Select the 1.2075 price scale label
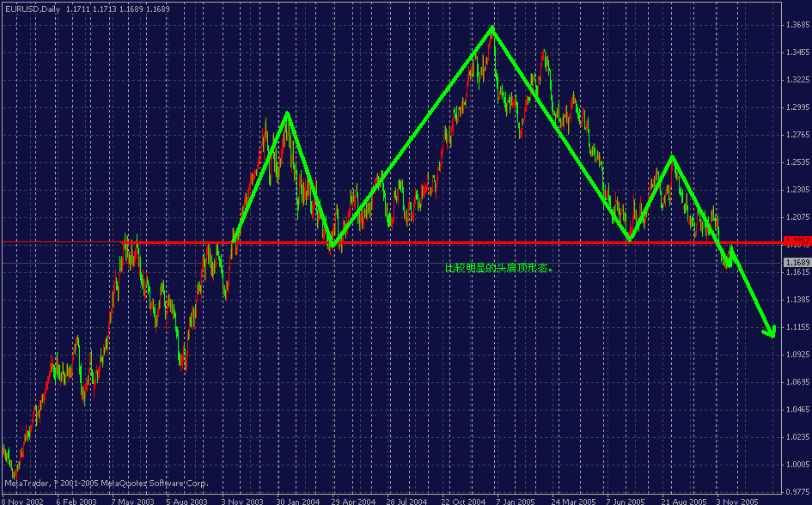The width and height of the screenshot is (812, 505). point(797,216)
